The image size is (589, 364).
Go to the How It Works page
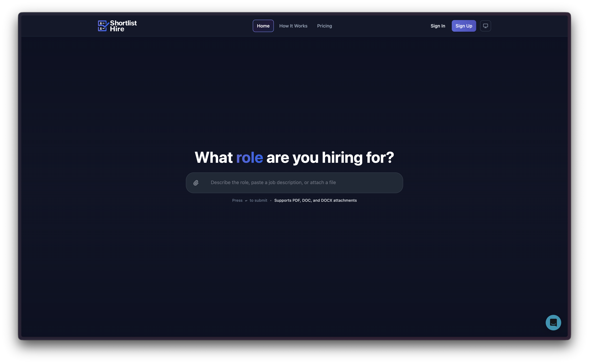[x=293, y=26]
